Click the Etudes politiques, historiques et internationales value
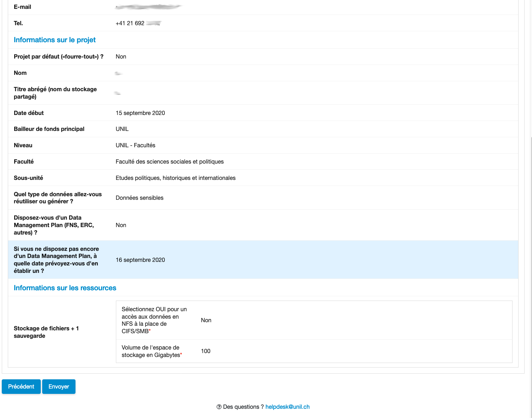The height and width of the screenshot is (418, 532). click(175, 178)
